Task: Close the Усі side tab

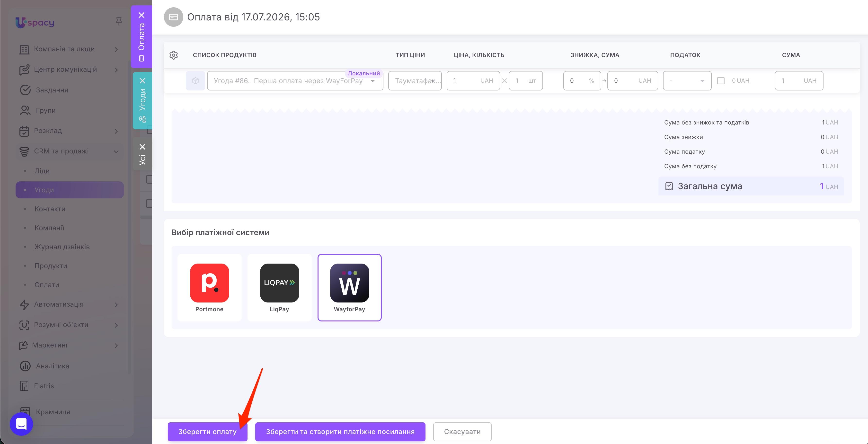Action: [x=142, y=147]
